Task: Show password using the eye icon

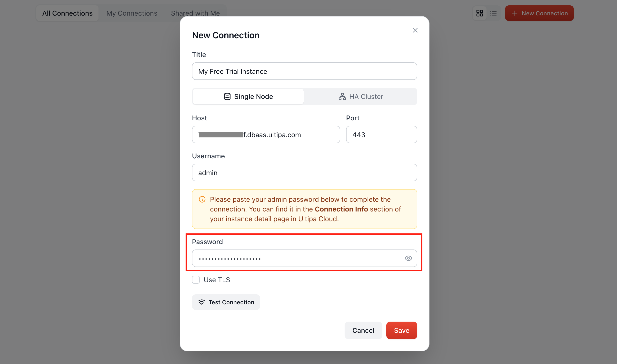Action: point(408,258)
